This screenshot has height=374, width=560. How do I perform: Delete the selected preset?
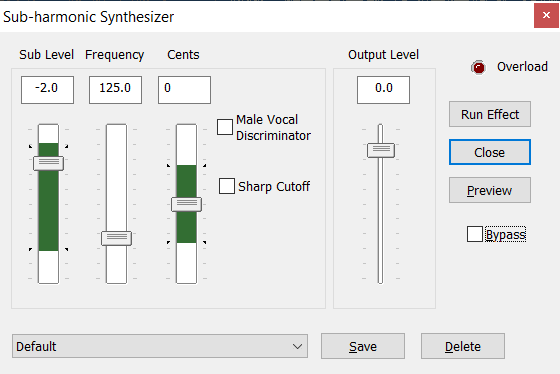pos(463,346)
